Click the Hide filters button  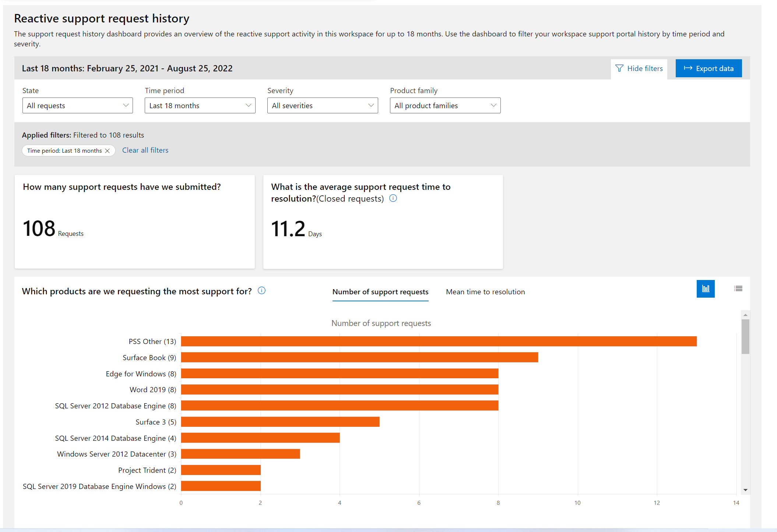point(639,68)
